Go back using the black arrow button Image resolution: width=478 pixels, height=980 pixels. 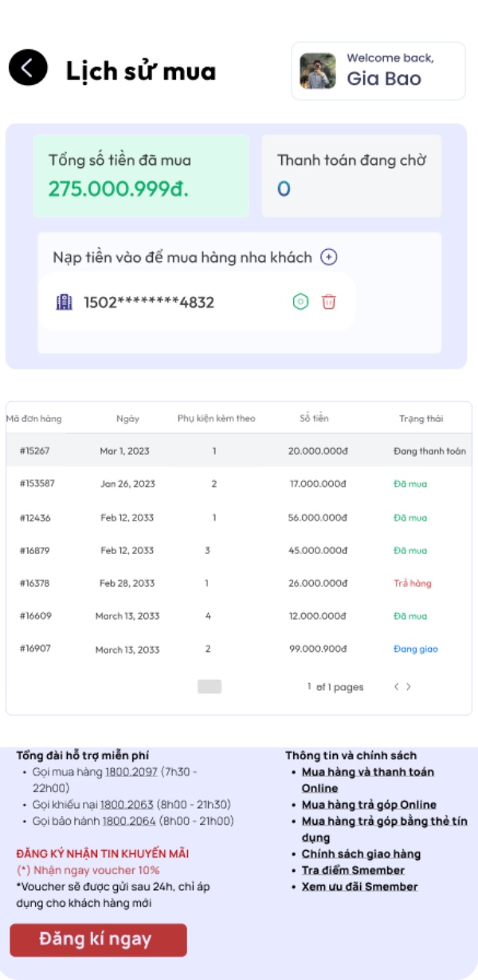point(28,68)
